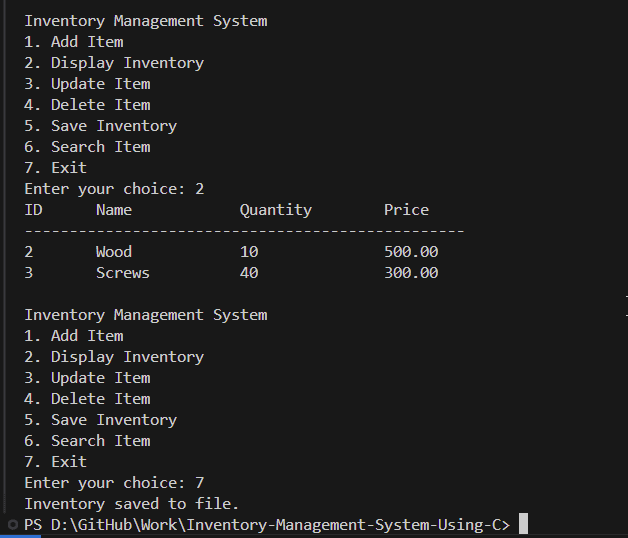Click the quantity value 10 for Wood

coord(248,252)
